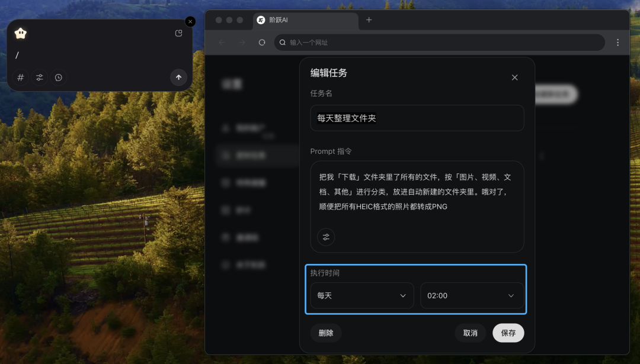Edit the task name field 每天整理文件夹

tap(417, 118)
